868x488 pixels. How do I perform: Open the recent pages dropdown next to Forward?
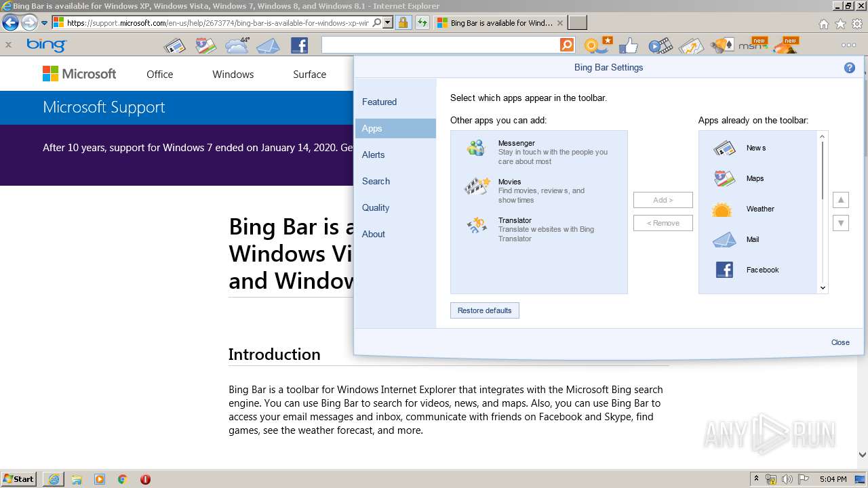point(45,23)
